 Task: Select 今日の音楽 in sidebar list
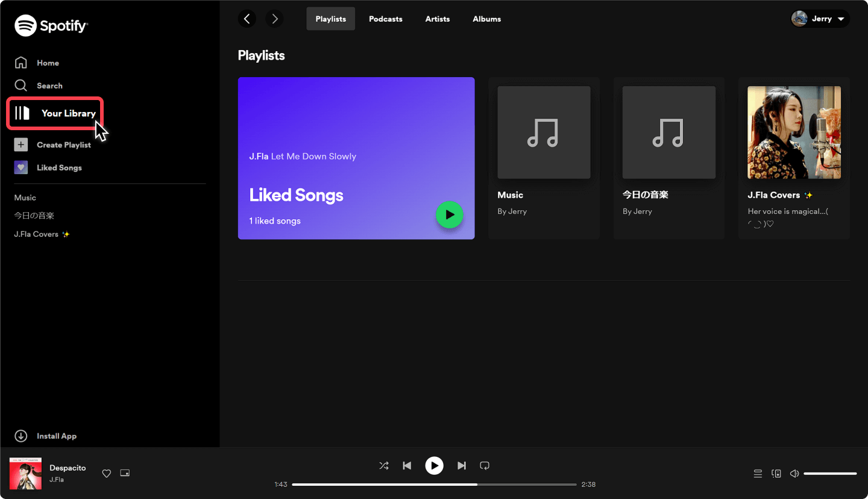tap(34, 216)
